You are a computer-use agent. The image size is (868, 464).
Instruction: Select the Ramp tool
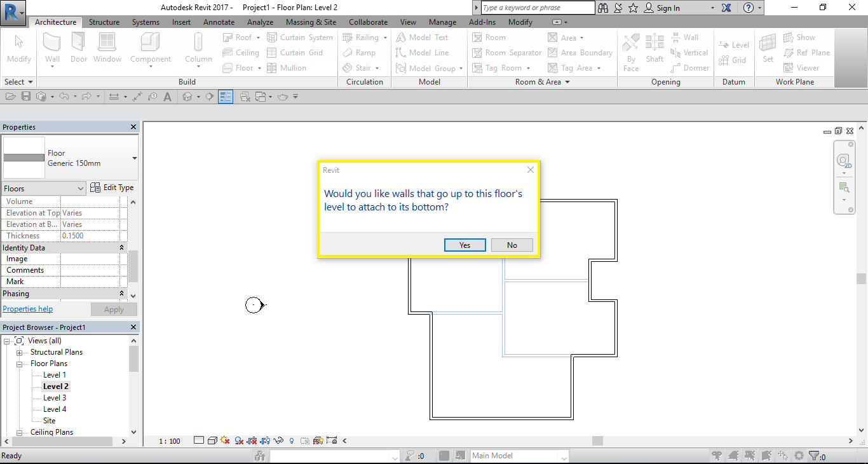tap(359, 53)
